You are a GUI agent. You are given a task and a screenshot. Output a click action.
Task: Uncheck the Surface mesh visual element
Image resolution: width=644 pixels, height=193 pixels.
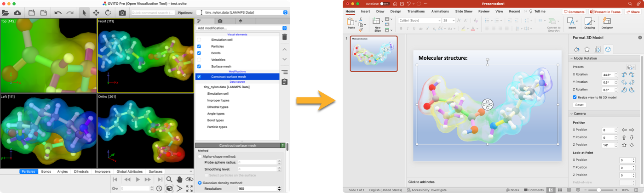pos(199,67)
